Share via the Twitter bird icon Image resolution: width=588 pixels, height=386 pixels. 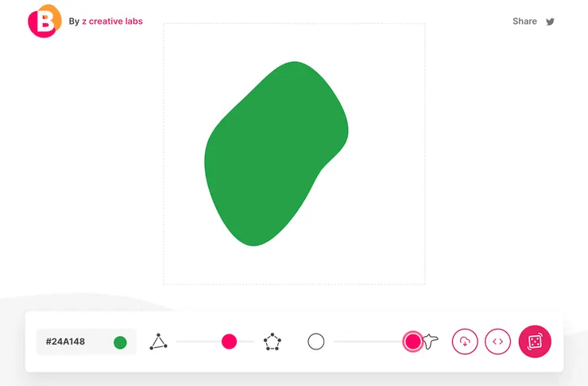[550, 21]
